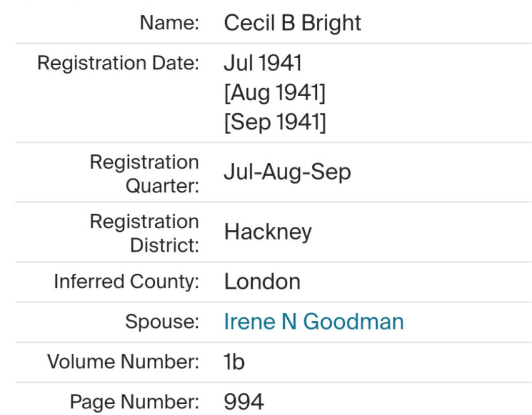The image size is (532, 415).
Task: Click the word 'District:' in the label
Action: [164, 245]
